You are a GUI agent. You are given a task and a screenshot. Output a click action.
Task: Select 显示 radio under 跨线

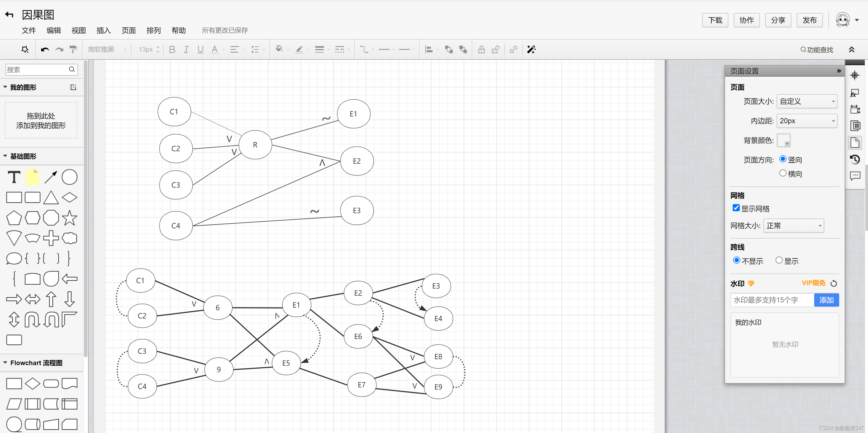(779, 260)
